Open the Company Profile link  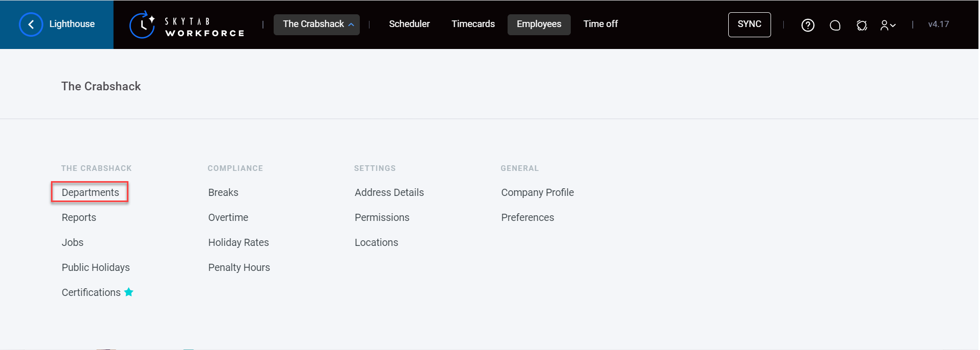(537, 192)
